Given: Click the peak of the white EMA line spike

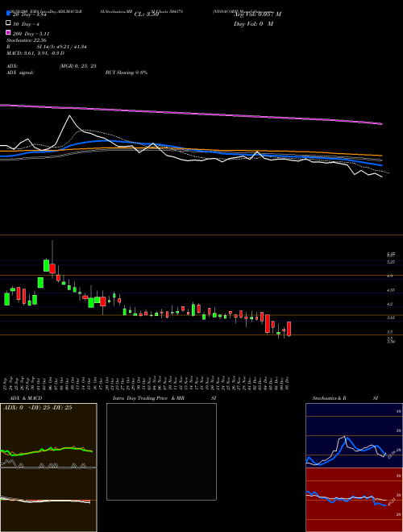Looking at the screenshot, I should tap(70, 116).
